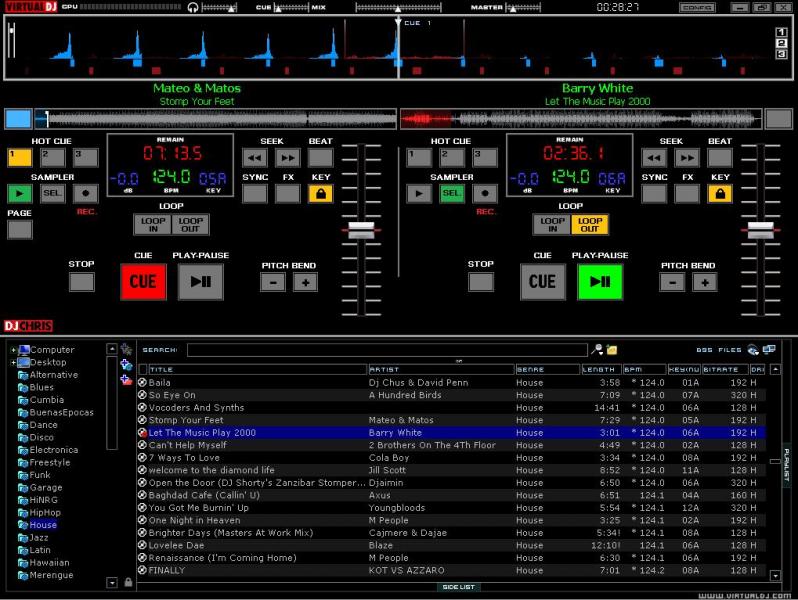Activate hot cue 3 on left deck

point(86,157)
